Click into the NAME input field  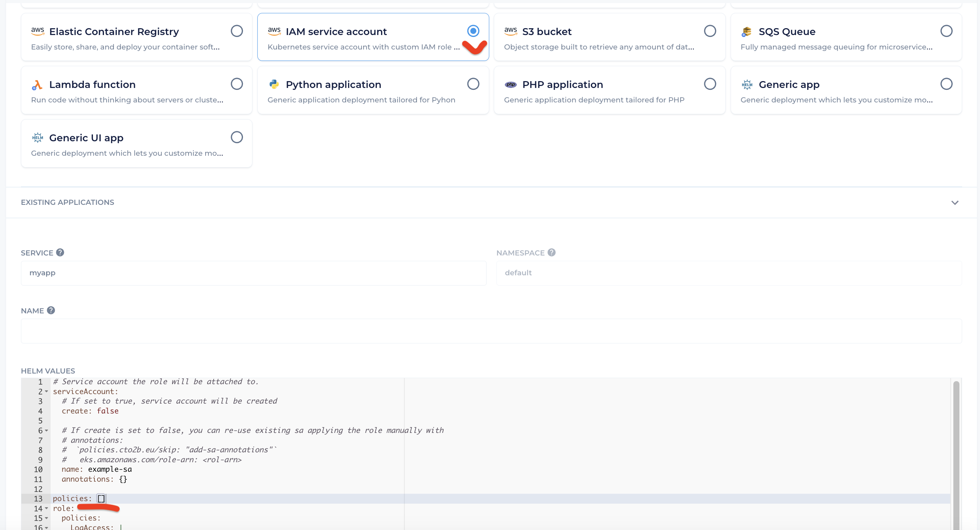tap(491, 331)
